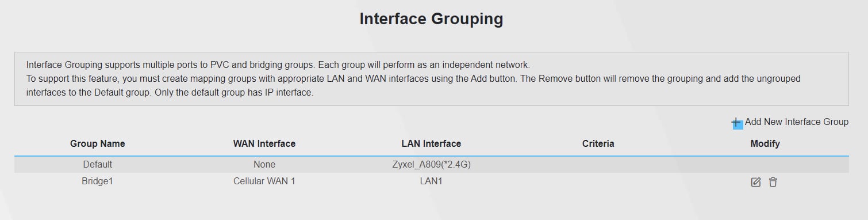Edit the Bridge1 group entry

click(x=756, y=182)
